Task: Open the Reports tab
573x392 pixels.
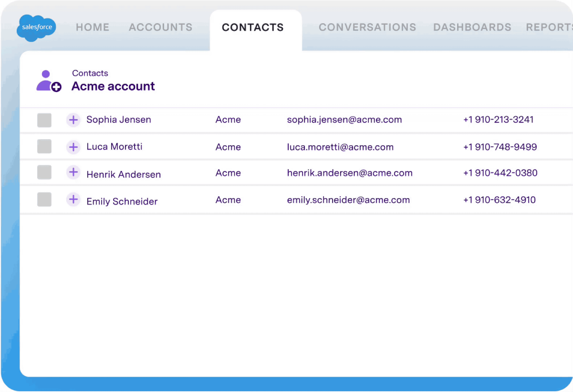Action: pyautogui.click(x=549, y=27)
